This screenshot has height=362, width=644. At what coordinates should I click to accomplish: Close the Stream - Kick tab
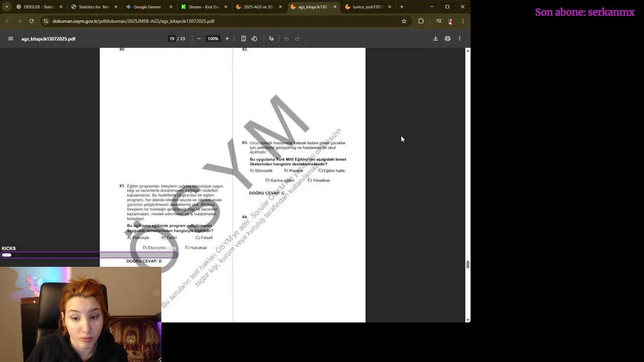pyautogui.click(x=225, y=7)
